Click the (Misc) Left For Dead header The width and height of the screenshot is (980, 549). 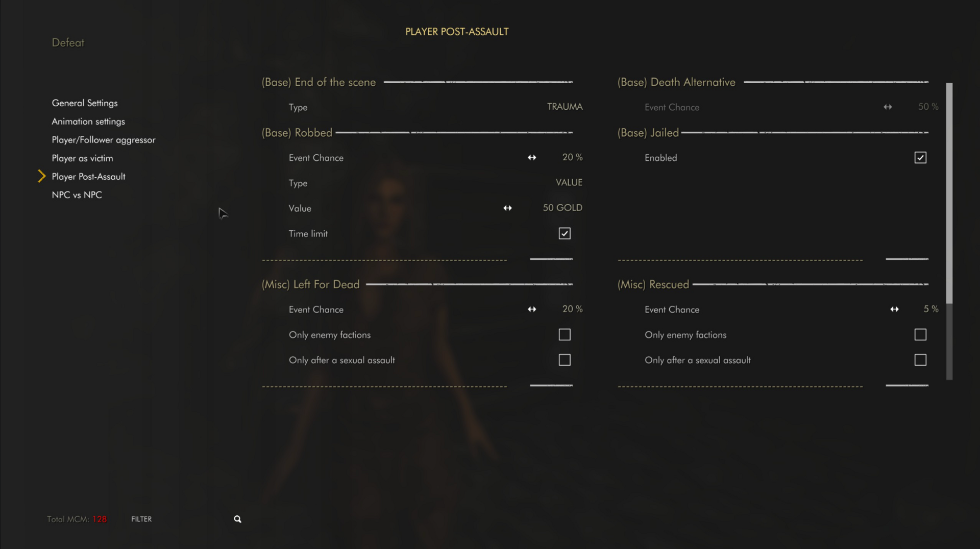coord(310,284)
